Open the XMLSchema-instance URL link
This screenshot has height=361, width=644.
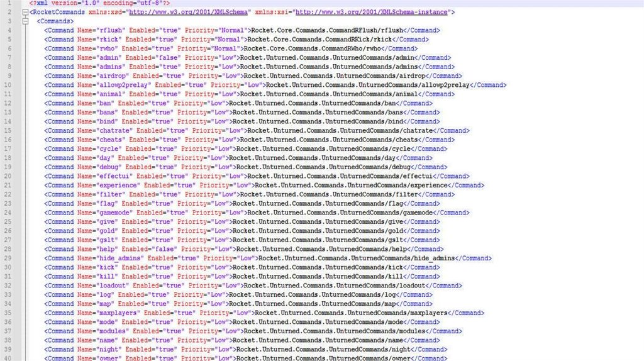pyautogui.click(x=371, y=13)
